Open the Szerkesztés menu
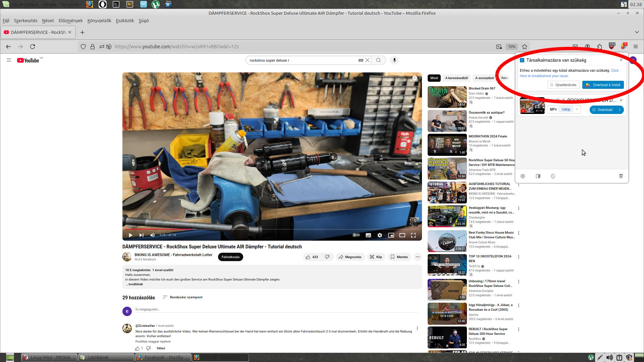Screen dimensions: 644x362 25,20
